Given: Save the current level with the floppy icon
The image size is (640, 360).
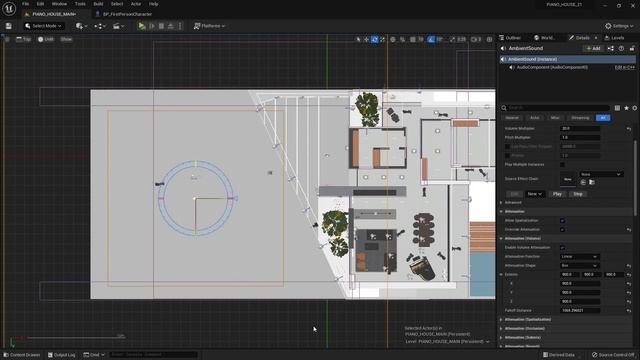Looking at the screenshot, I should click(x=9, y=26).
